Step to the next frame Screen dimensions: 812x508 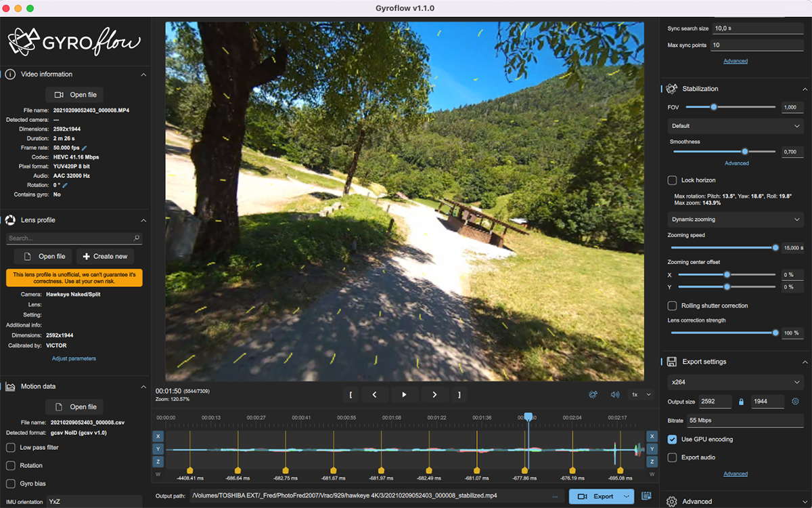tap(434, 394)
